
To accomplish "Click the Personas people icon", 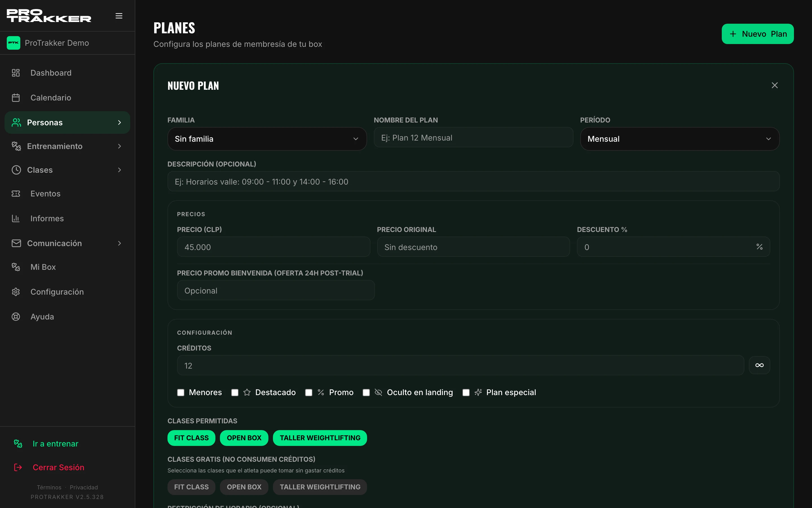I will coord(16,123).
